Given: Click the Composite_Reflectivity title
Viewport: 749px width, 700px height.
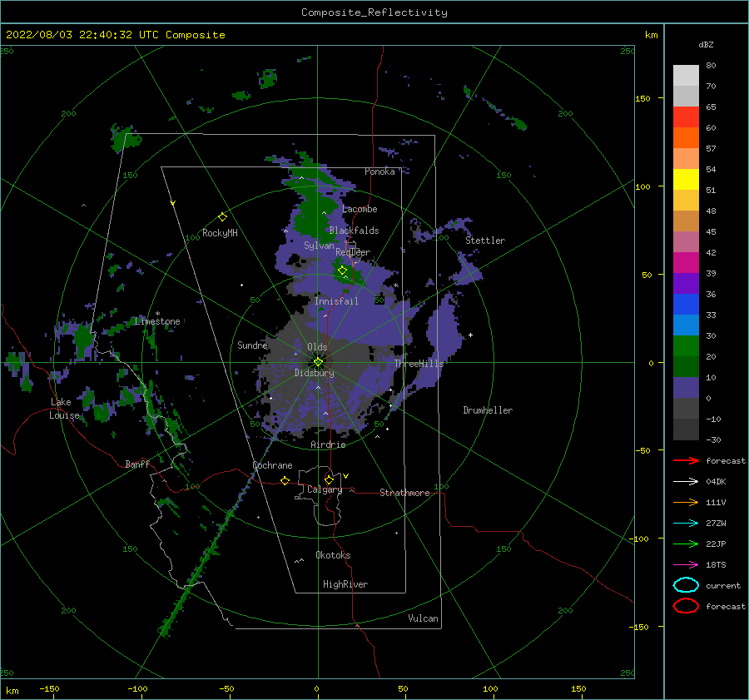Looking at the screenshot, I should [x=374, y=12].
